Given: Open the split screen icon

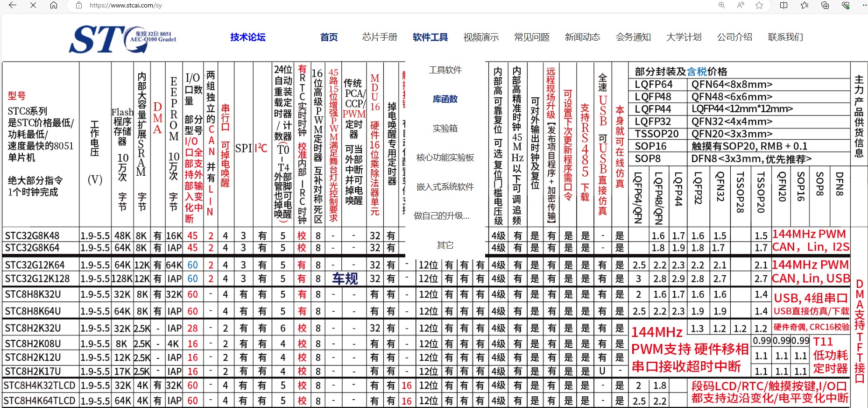Looking at the screenshot, I should (x=784, y=5).
